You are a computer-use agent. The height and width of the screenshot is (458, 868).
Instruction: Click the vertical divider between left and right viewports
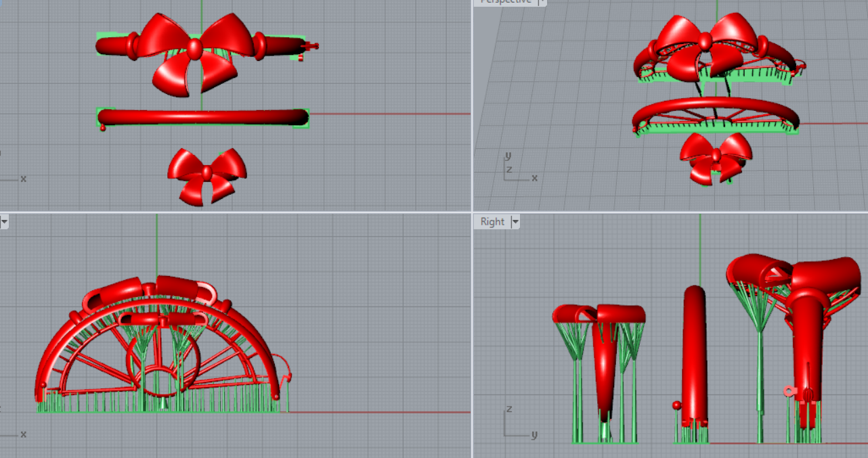[x=472, y=271]
